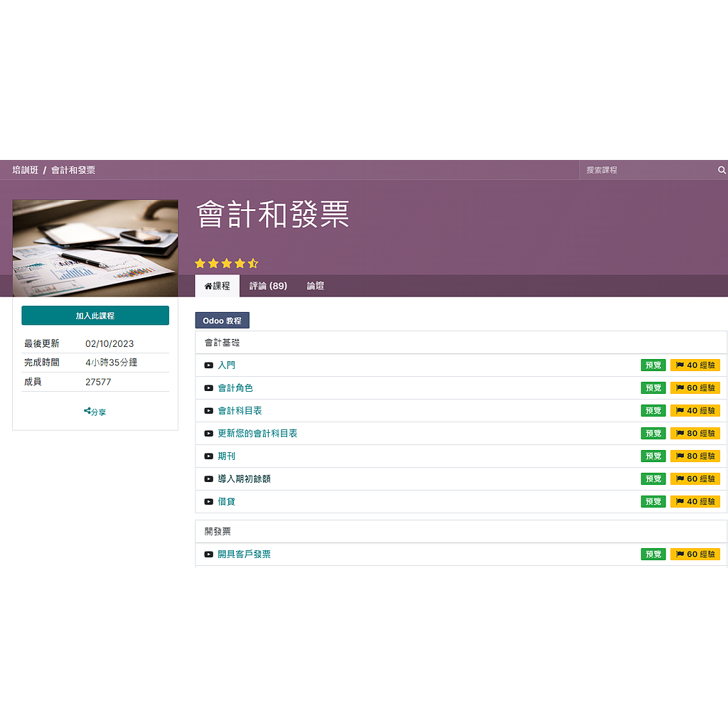Open the 借貸 lesson
The height and width of the screenshot is (728, 728).
[227, 502]
